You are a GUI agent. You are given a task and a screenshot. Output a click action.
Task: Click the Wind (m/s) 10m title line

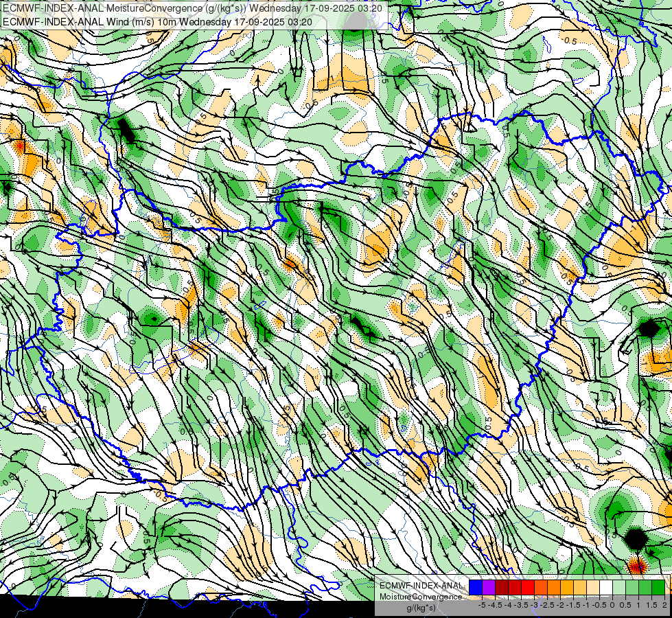[157, 22]
